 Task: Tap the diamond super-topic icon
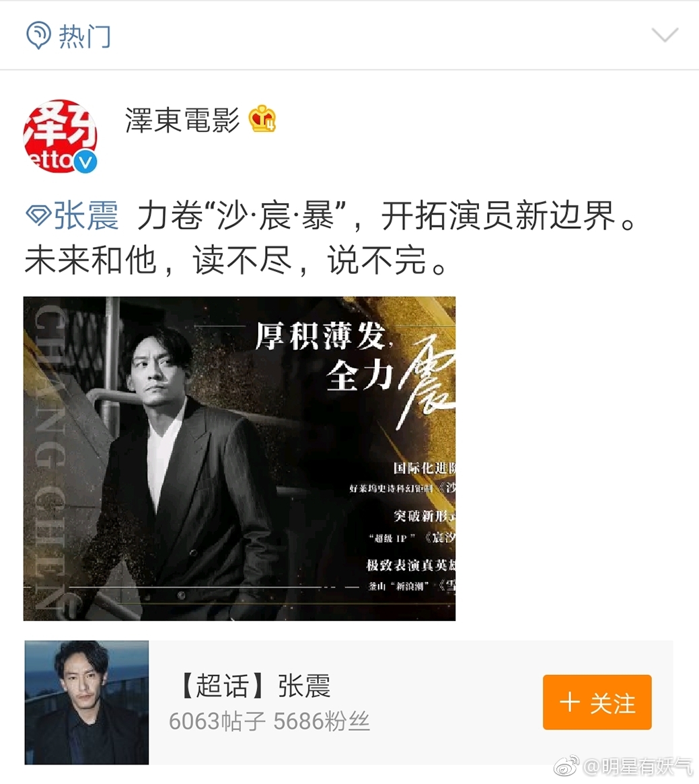[x=38, y=215]
